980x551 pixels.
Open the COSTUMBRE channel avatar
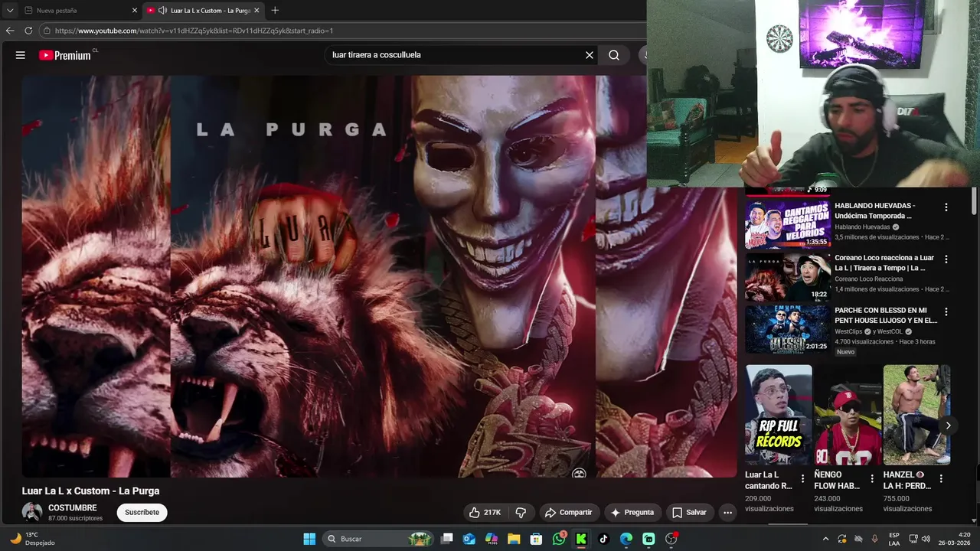(32, 512)
